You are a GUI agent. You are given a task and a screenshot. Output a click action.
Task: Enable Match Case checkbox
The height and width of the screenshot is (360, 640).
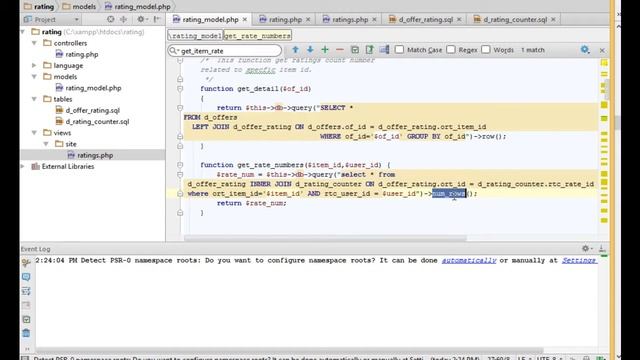coord(400,49)
